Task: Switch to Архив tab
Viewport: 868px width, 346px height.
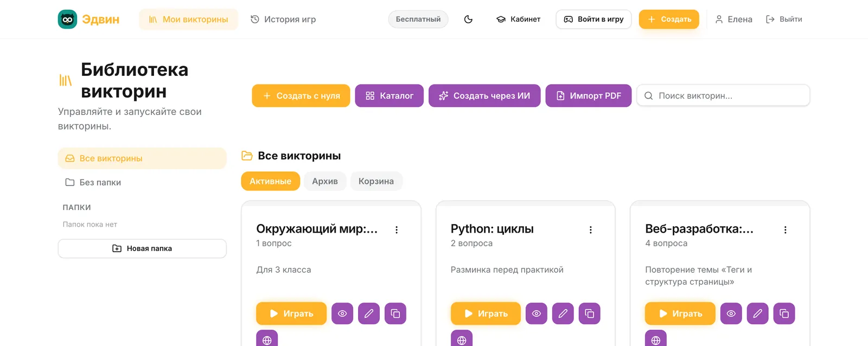Action: pos(325,181)
